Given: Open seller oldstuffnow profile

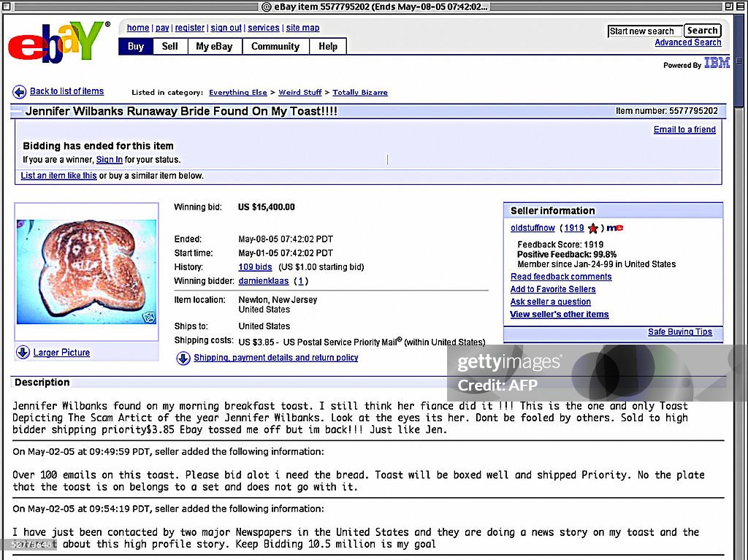Looking at the screenshot, I should [x=533, y=228].
